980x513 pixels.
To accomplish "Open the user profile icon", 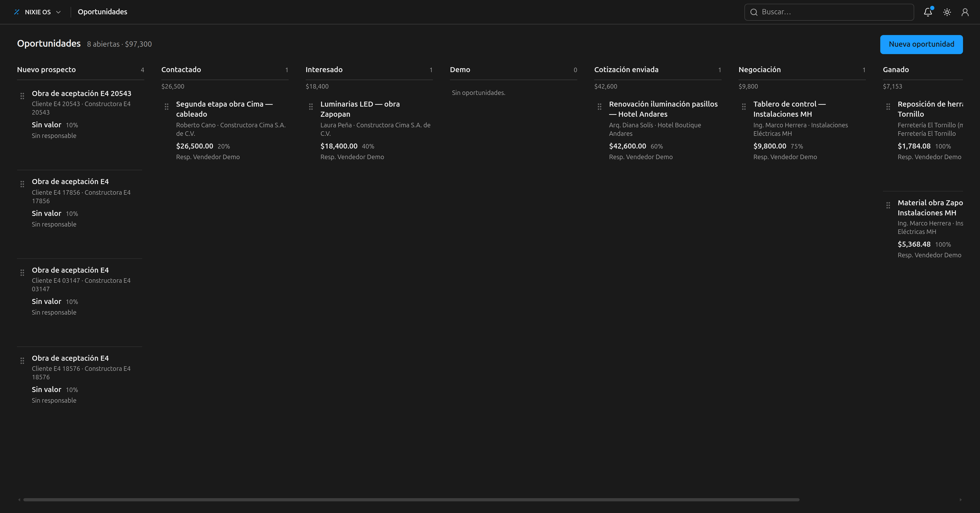I will pyautogui.click(x=965, y=12).
